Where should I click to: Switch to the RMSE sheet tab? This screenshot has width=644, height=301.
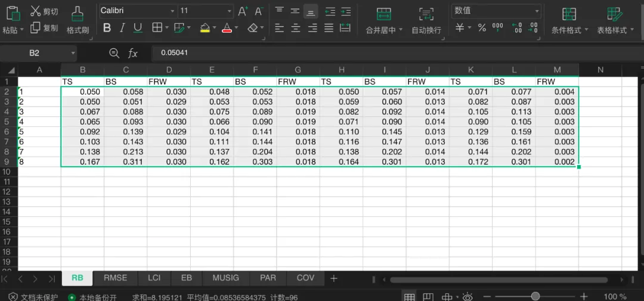coord(116,278)
